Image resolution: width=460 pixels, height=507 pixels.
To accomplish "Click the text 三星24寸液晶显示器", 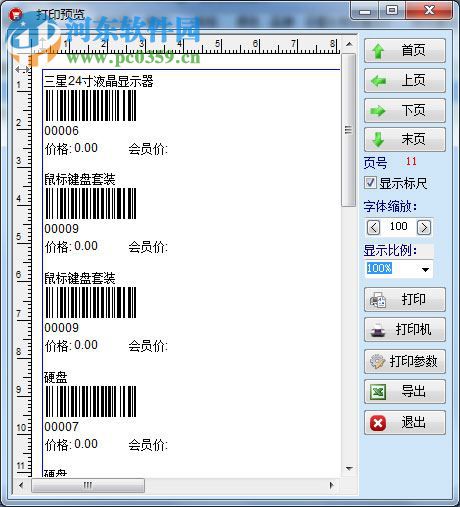I will (x=99, y=81).
